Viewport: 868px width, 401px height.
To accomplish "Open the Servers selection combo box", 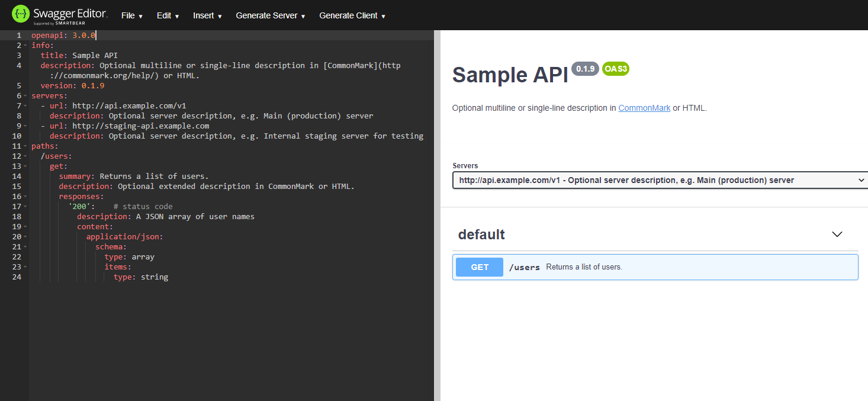I will 660,180.
